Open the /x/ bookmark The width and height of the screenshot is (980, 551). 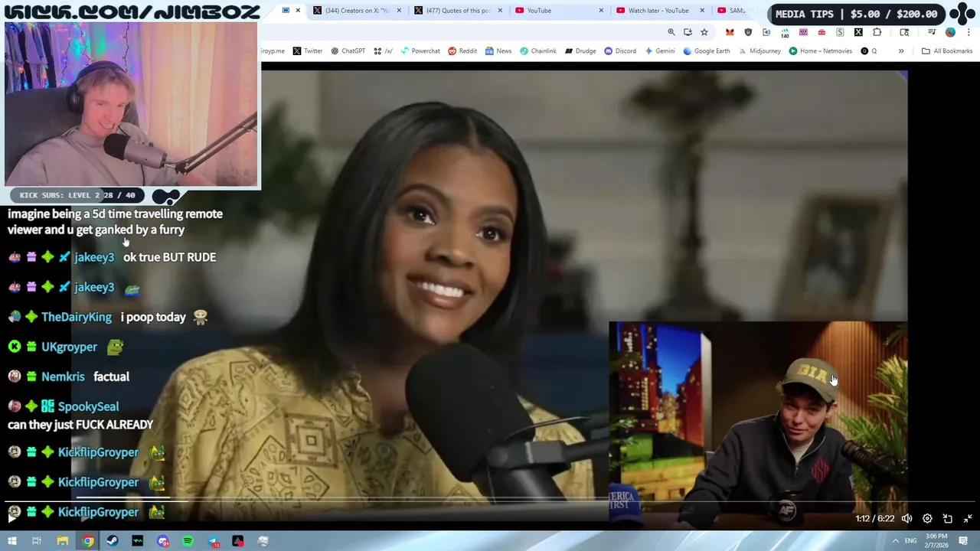[x=384, y=51]
